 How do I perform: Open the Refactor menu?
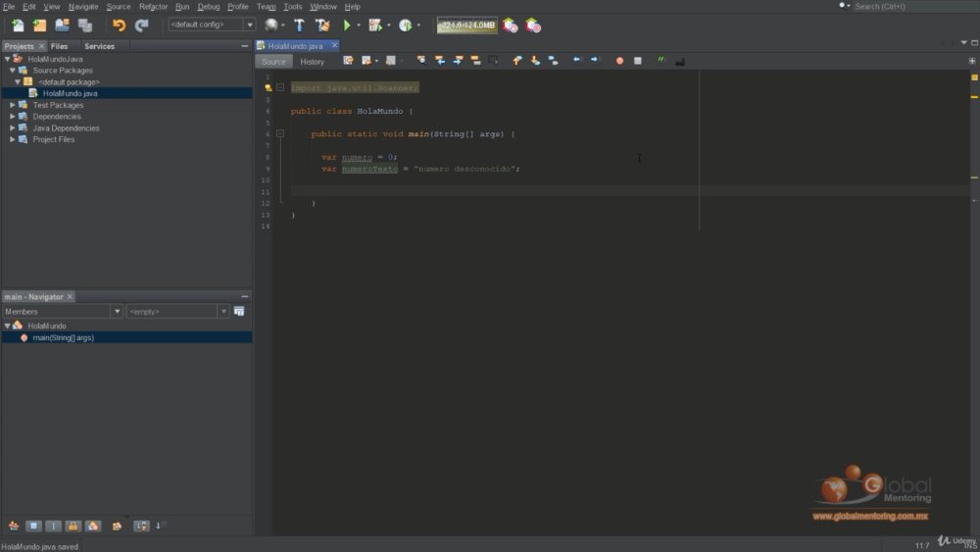[x=153, y=6]
